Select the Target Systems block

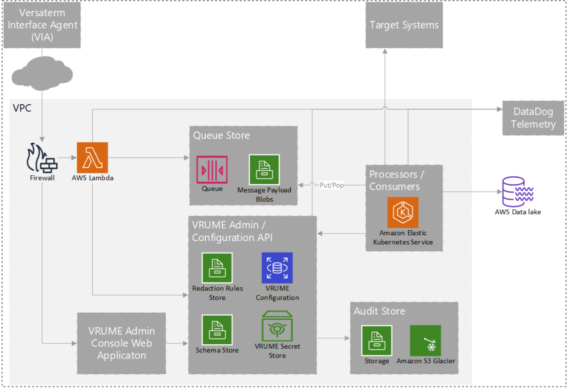[x=404, y=25]
